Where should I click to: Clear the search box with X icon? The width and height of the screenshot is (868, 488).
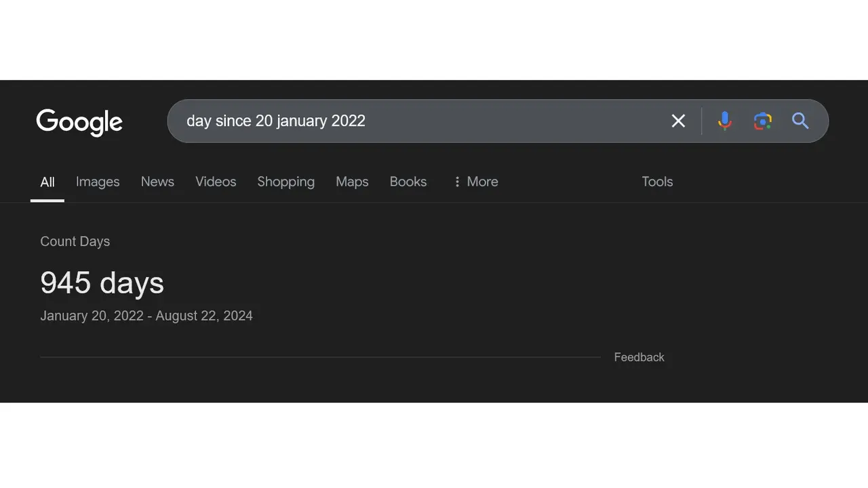[x=678, y=121]
